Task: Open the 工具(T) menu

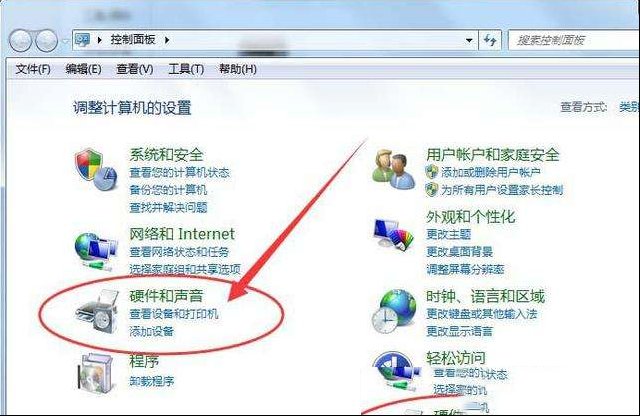Action: pyautogui.click(x=186, y=69)
